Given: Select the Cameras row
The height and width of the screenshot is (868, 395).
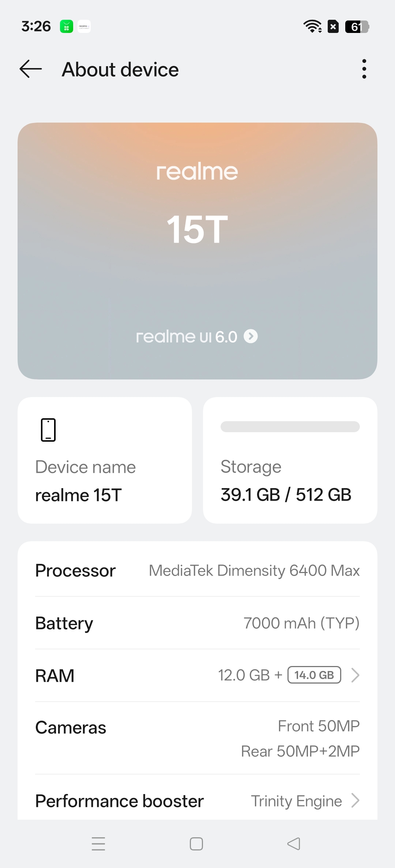Looking at the screenshot, I should [197, 738].
